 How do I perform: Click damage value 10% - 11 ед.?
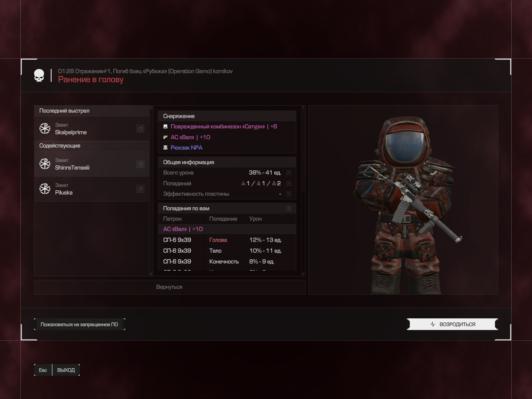pos(265,251)
